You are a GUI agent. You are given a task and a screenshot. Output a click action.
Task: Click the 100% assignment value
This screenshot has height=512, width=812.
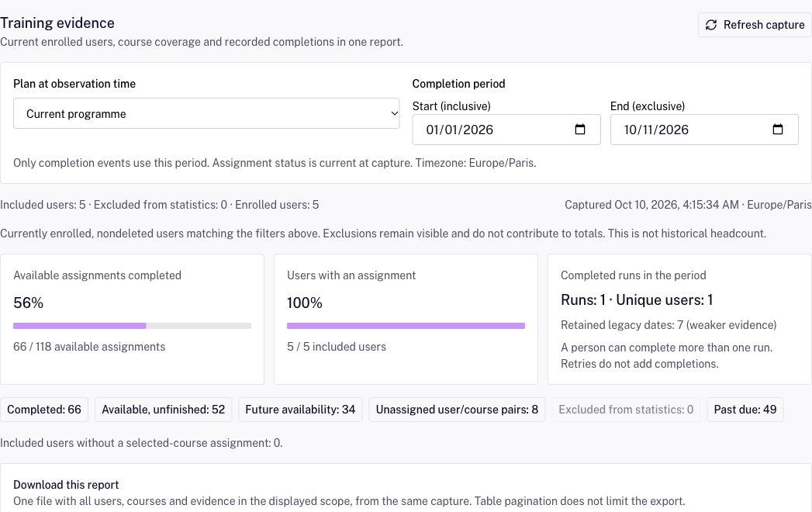click(x=305, y=303)
